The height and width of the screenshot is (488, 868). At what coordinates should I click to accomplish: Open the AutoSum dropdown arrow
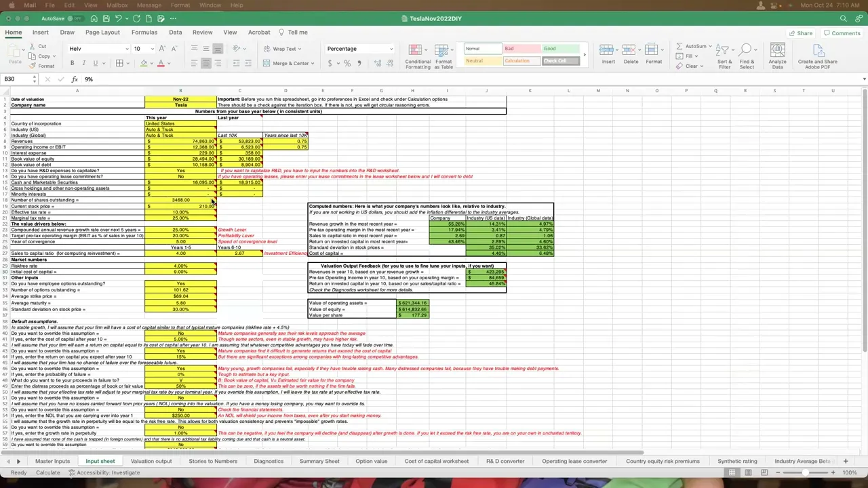click(709, 47)
